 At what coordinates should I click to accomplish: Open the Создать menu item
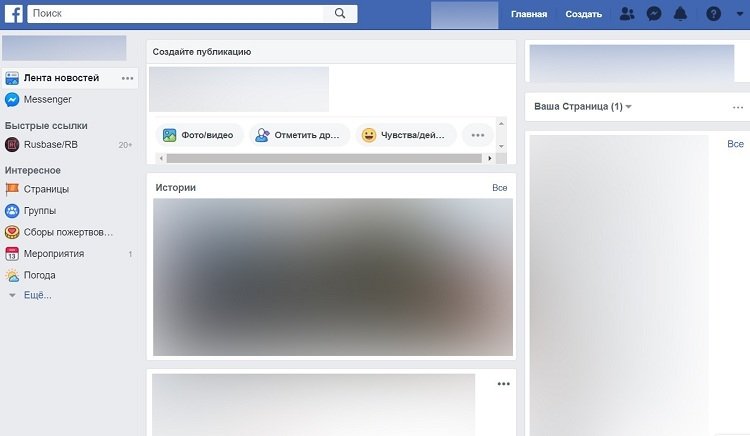(584, 14)
